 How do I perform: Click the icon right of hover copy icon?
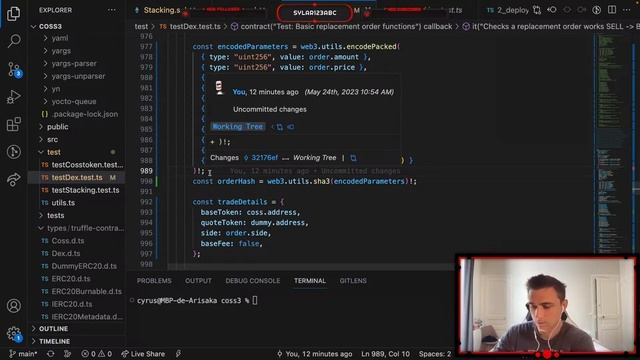coord(290,127)
